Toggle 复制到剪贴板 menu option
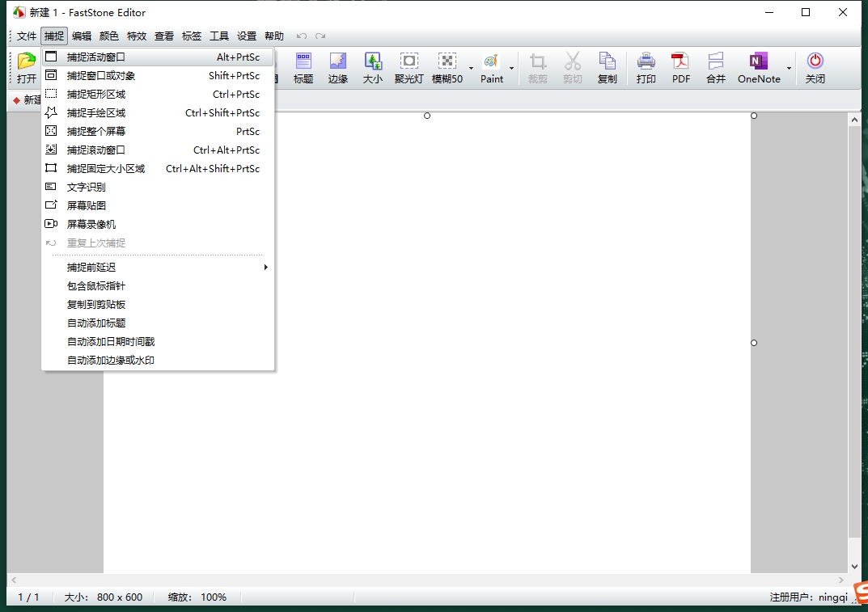Screen dimensions: 868x612 point(96,305)
